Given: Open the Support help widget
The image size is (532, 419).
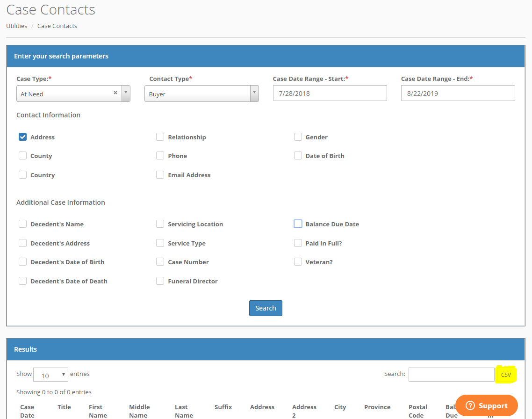Looking at the screenshot, I should (487, 405).
